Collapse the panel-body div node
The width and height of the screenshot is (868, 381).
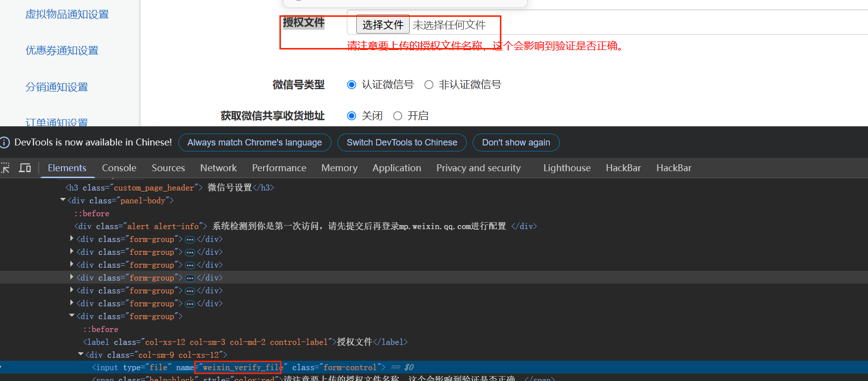[63, 200]
